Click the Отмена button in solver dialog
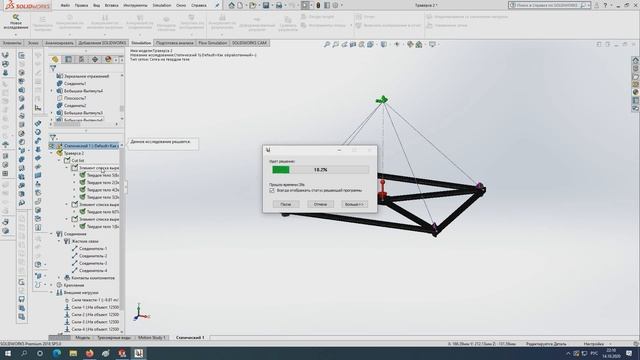640x360 pixels. coord(320,204)
